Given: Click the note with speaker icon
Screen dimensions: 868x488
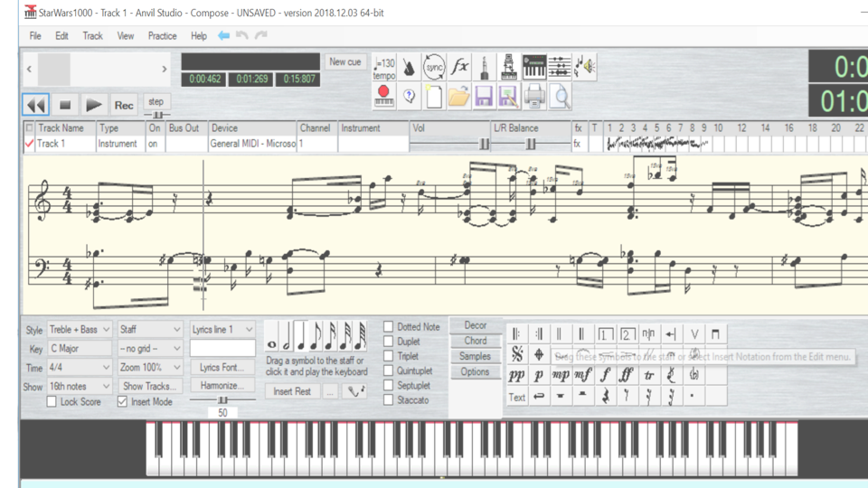Looking at the screenshot, I should pos(585,68).
